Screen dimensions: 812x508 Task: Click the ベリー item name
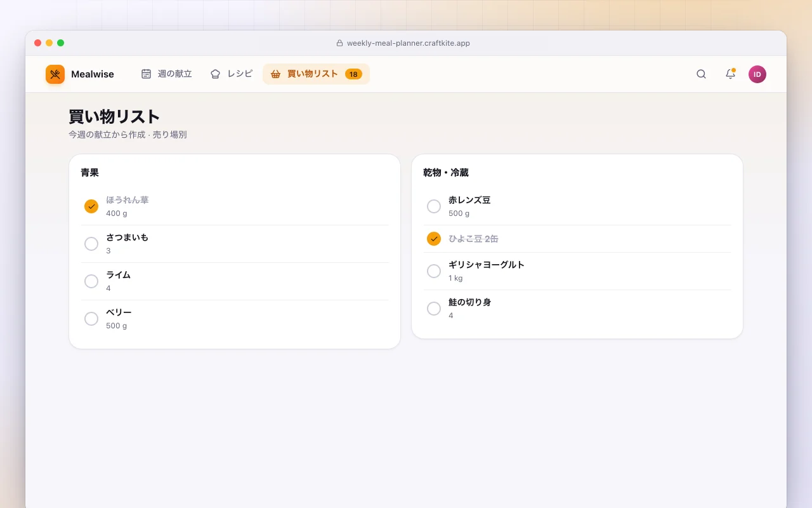pos(119,312)
